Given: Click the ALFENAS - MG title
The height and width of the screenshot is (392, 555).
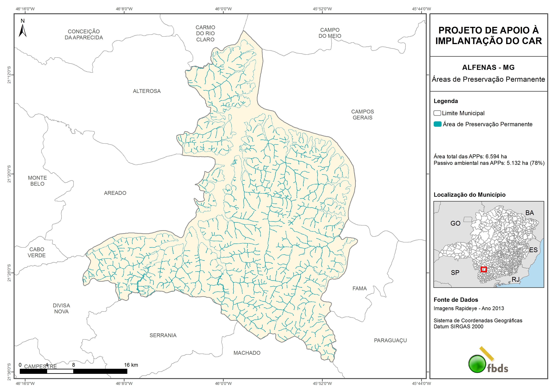Looking at the screenshot, I should pyautogui.click(x=488, y=67).
